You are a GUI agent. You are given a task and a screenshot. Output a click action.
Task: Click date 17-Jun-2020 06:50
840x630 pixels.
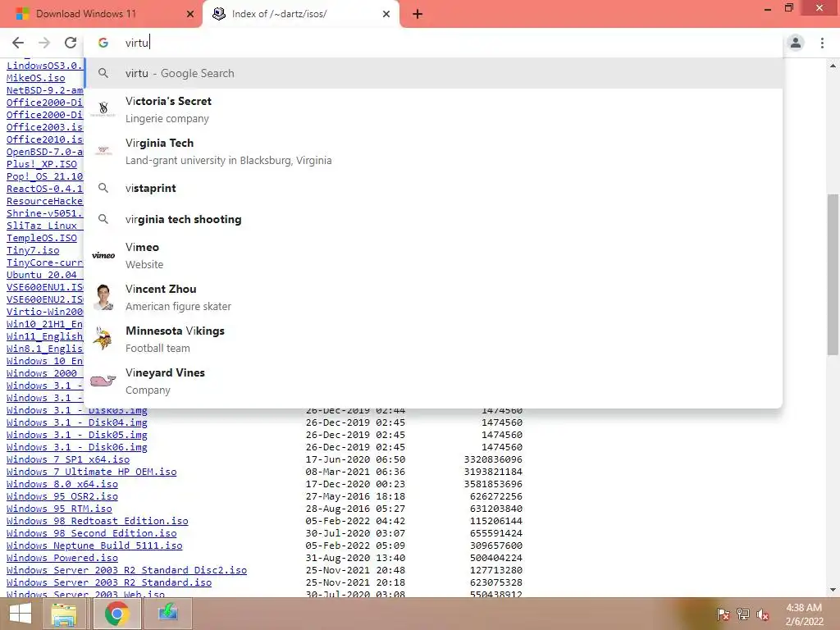click(x=356, y=459)
